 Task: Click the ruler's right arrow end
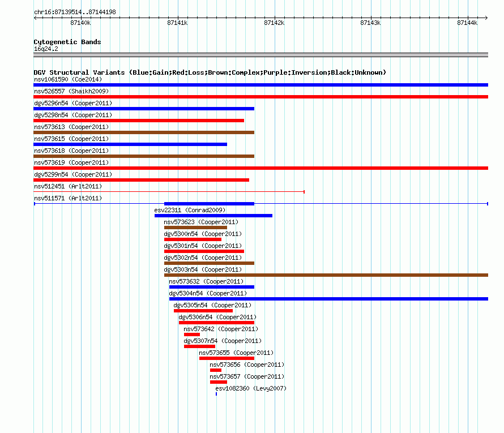coord(486,18)
